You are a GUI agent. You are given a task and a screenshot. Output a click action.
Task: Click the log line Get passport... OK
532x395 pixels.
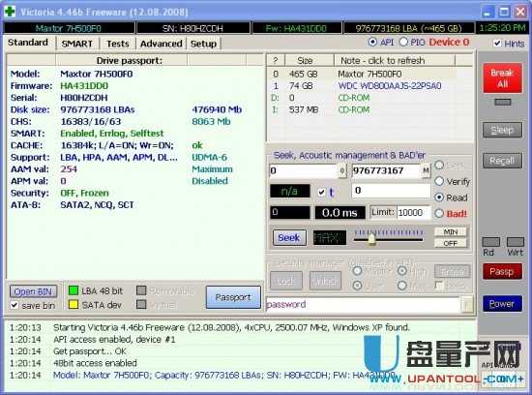90,350
